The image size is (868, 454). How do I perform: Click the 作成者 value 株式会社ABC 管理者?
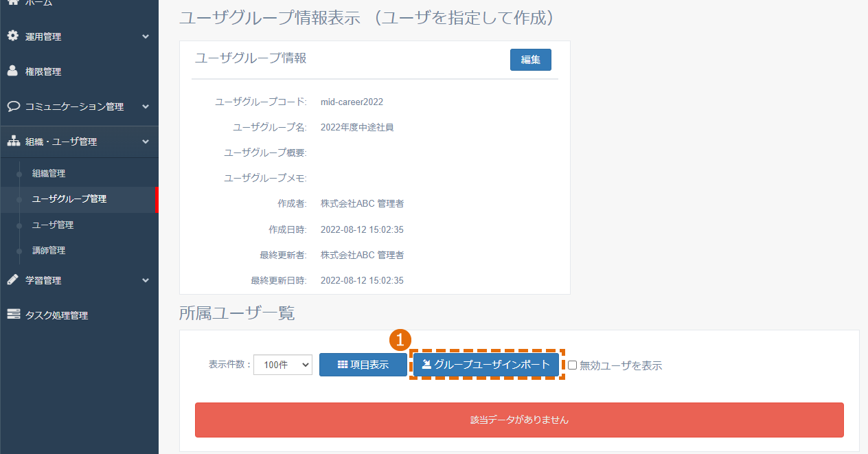coord(362,203)
